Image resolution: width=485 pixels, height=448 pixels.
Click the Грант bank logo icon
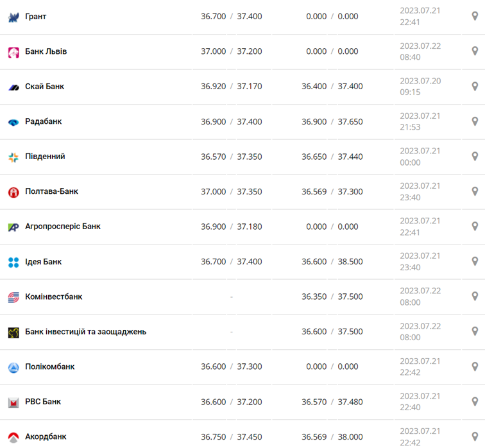13,17
